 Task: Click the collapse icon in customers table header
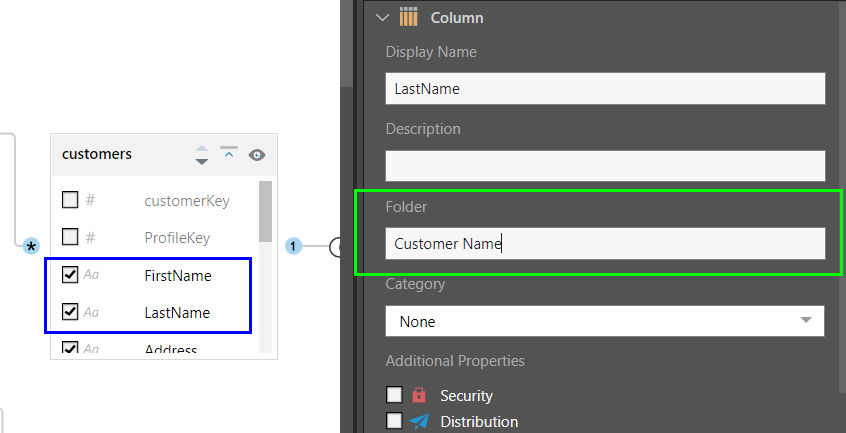(x=229, y=154)
